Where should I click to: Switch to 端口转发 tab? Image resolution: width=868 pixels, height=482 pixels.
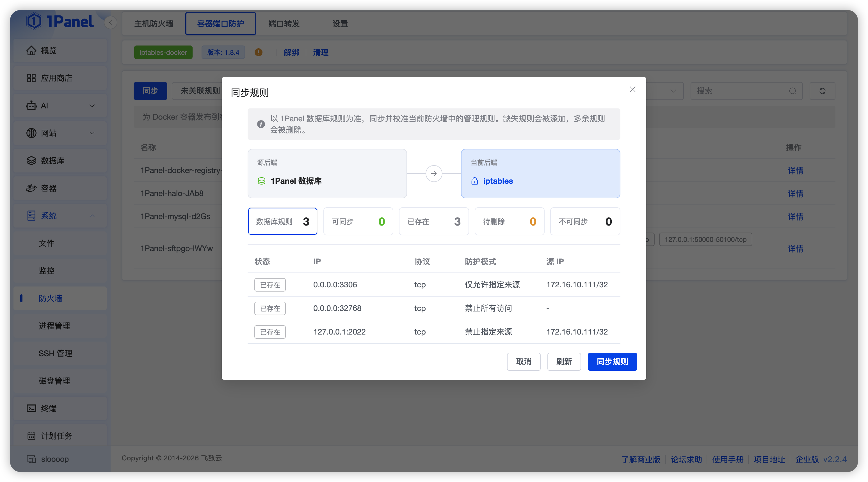(284, 24)
